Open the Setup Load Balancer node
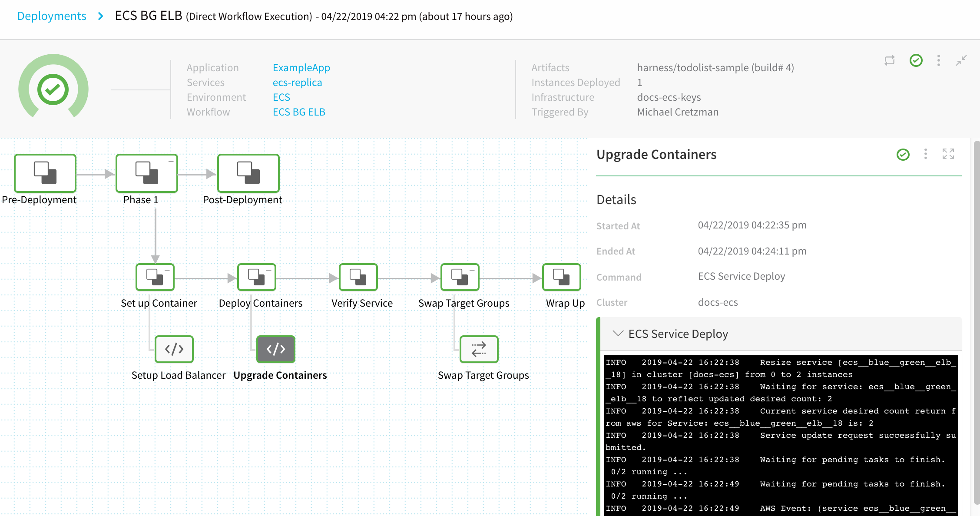This screenshot has width=980, height=516. [174, 349]
